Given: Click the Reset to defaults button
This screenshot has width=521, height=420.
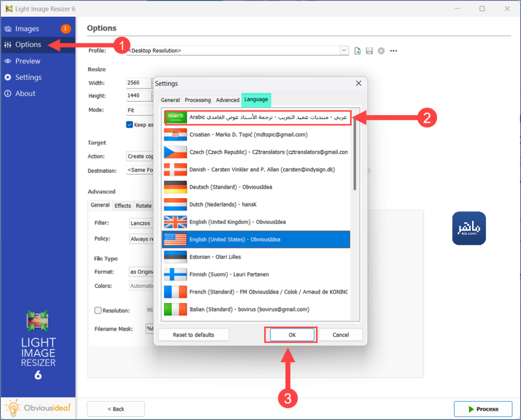Looking at the screenshot, I should point(193,335).
